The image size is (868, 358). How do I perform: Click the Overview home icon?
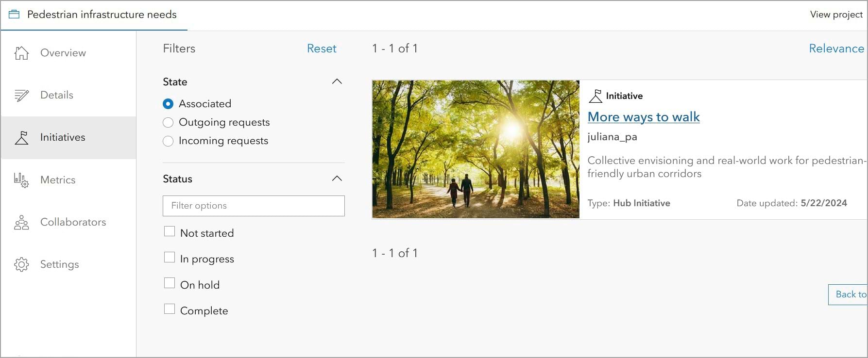tap(21, 53)
